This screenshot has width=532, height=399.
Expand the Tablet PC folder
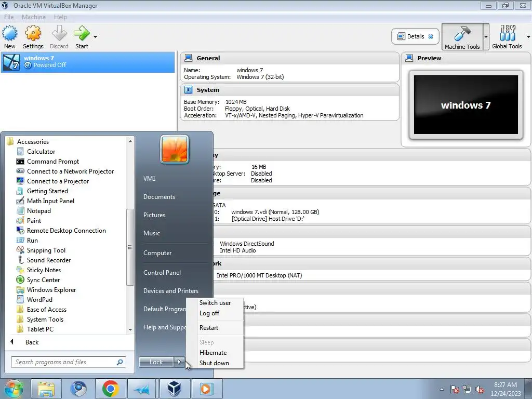click(40, 329)
